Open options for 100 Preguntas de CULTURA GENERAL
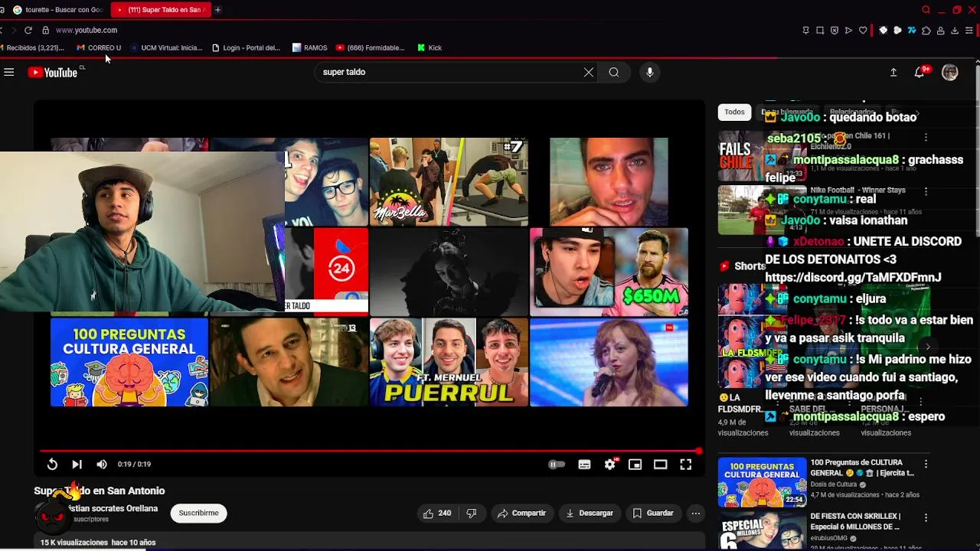980x551 pixels. pos(926,464)
